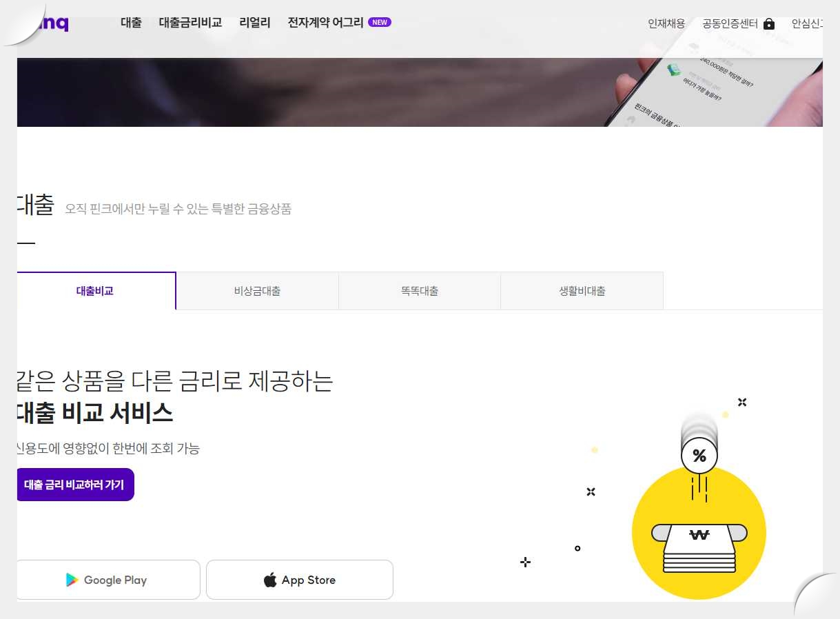
Task: Click the percent coin illustration
Action: 699,455
